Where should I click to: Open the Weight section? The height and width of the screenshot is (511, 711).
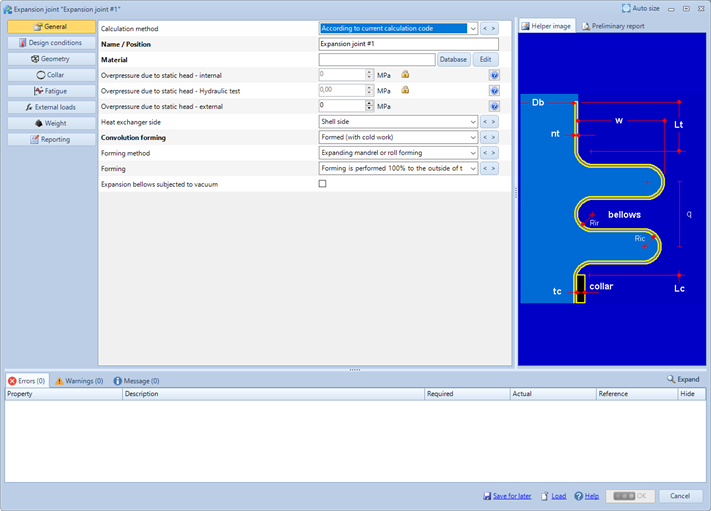click(x=51, y=123)
